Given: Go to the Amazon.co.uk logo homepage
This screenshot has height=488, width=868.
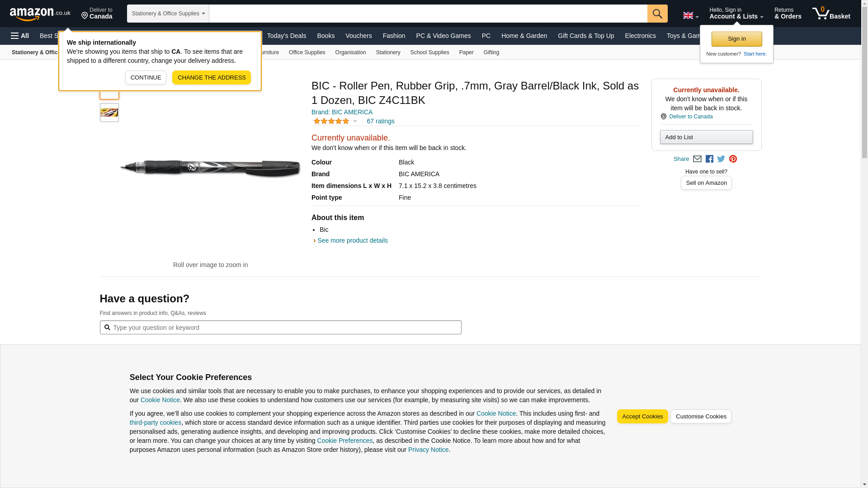Looking at the screenshot, I should [40, 14].
